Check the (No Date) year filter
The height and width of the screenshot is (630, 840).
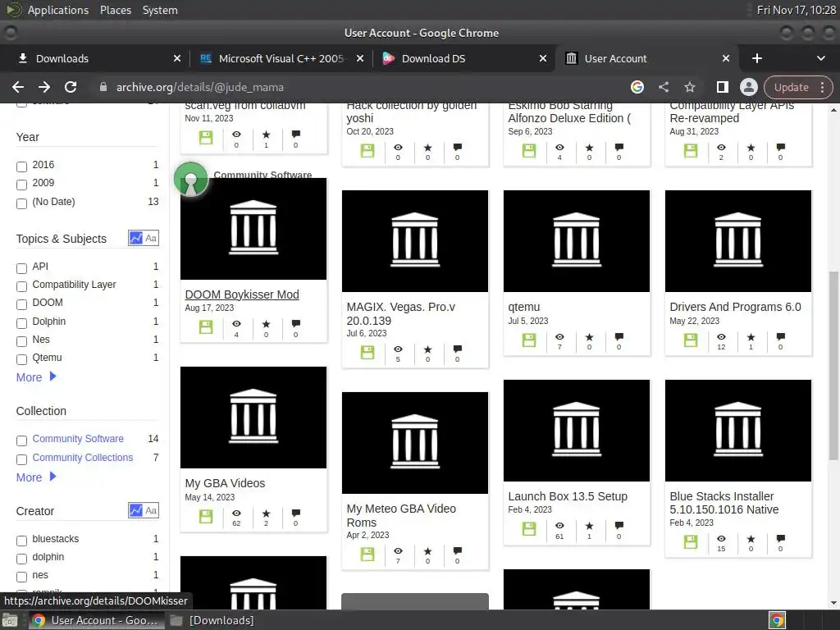click(21, 203)
